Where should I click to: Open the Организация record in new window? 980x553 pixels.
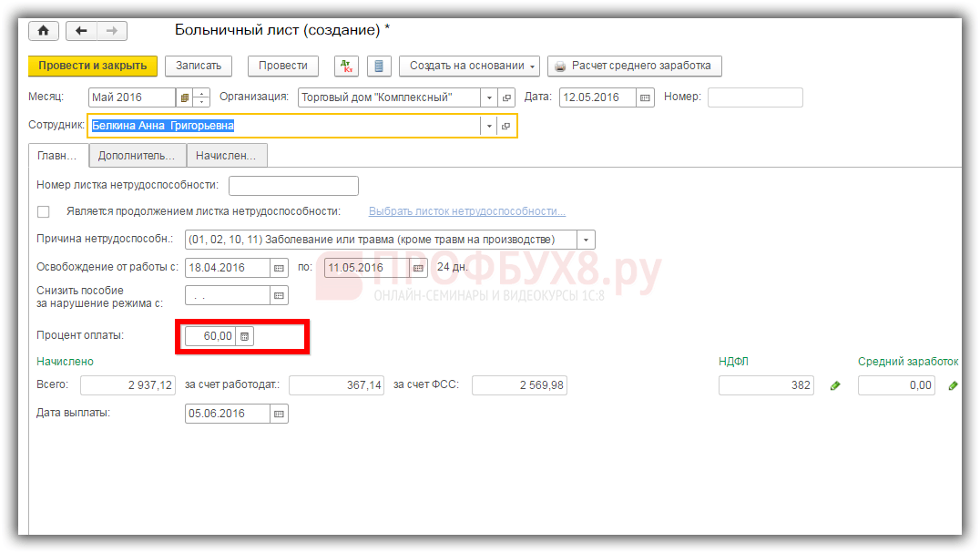[507, 97]
